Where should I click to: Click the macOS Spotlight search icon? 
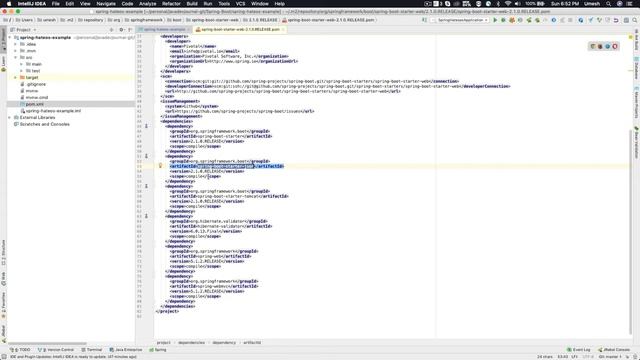pyautogui.click(x=609, y=4)
